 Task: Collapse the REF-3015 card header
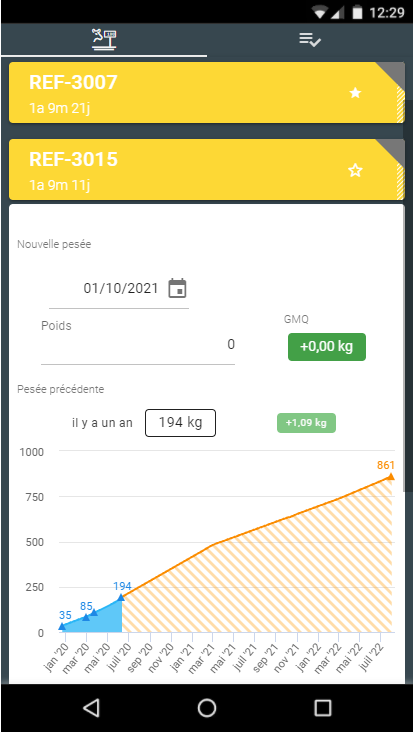pyautogui.click(x=207, y=170)
